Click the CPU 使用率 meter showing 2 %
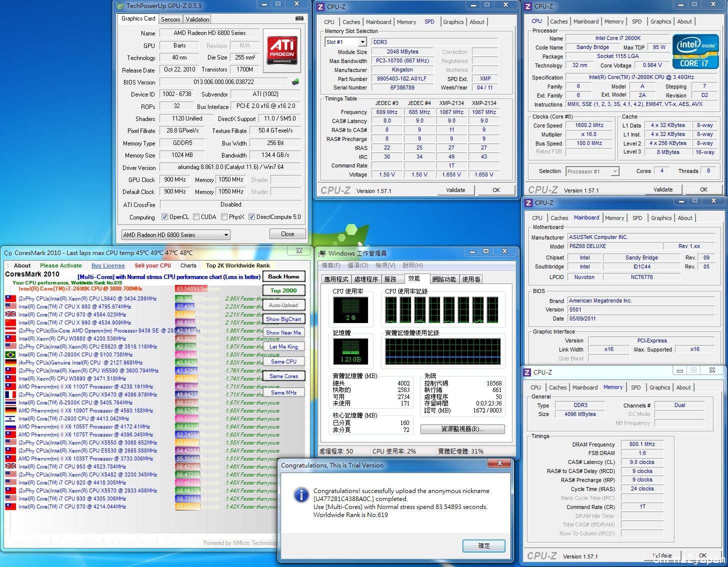 (x=350, y=309)
